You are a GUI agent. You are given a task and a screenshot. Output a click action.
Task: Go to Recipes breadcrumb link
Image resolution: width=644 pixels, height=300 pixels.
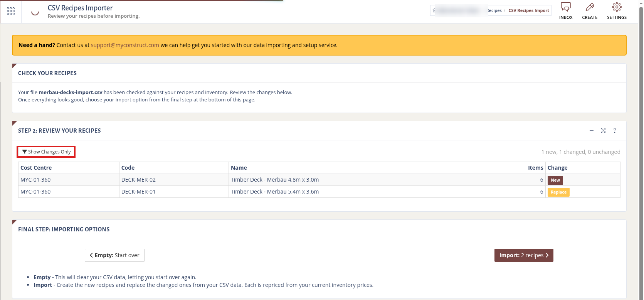click(x=494, y=10)
